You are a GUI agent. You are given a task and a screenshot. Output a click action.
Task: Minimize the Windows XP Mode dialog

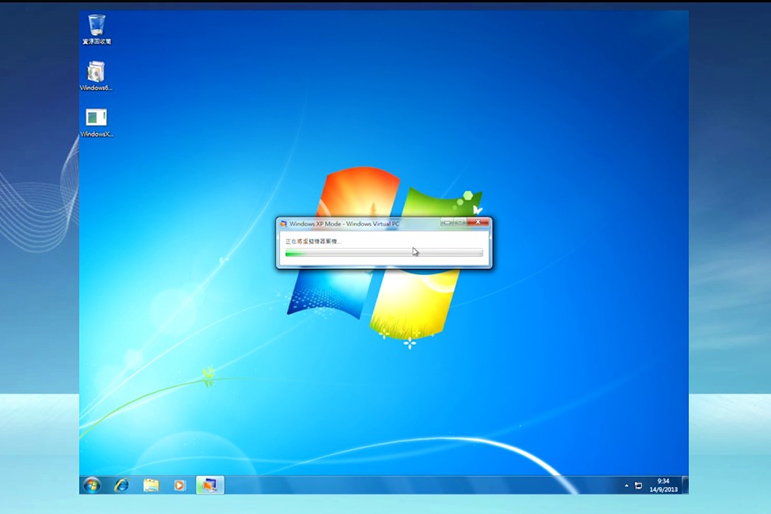pyautogui.click(x=447, y=222)
